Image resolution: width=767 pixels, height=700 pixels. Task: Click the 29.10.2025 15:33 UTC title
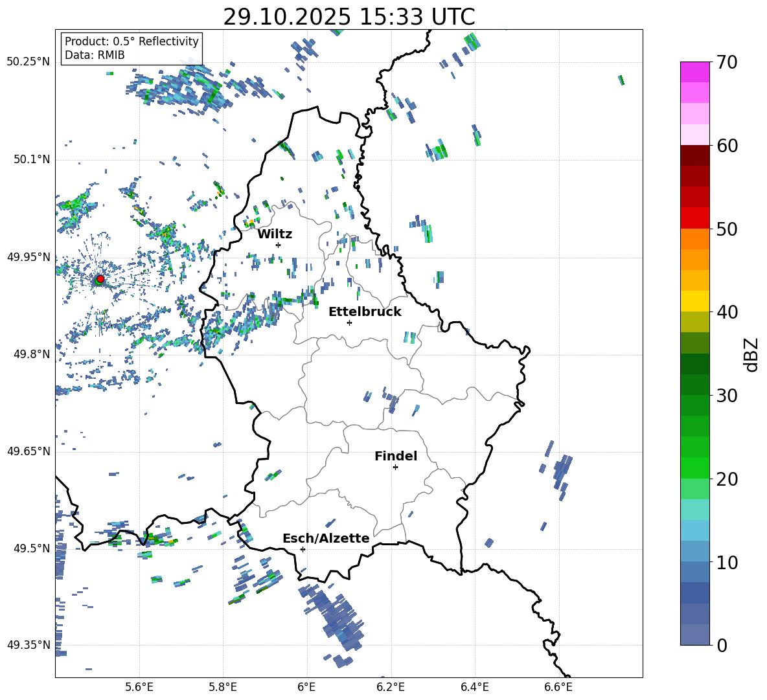349,17
